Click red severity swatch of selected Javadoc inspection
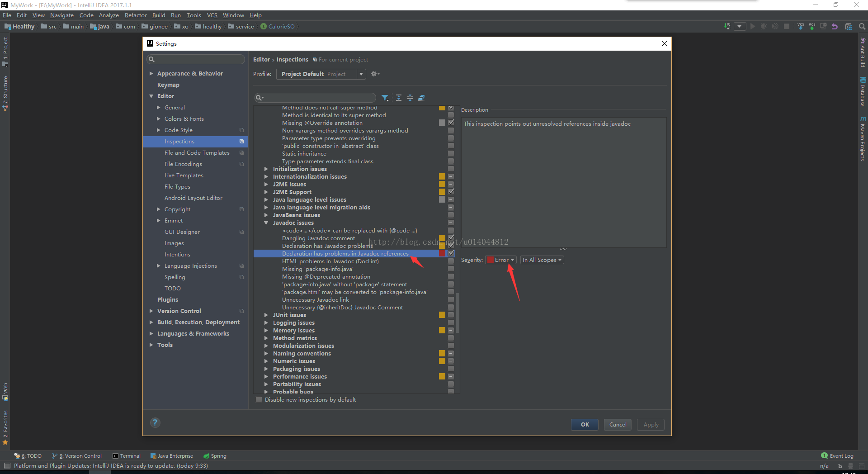The height and width of the screenshot is (474, 868). [x=442, y=254]
